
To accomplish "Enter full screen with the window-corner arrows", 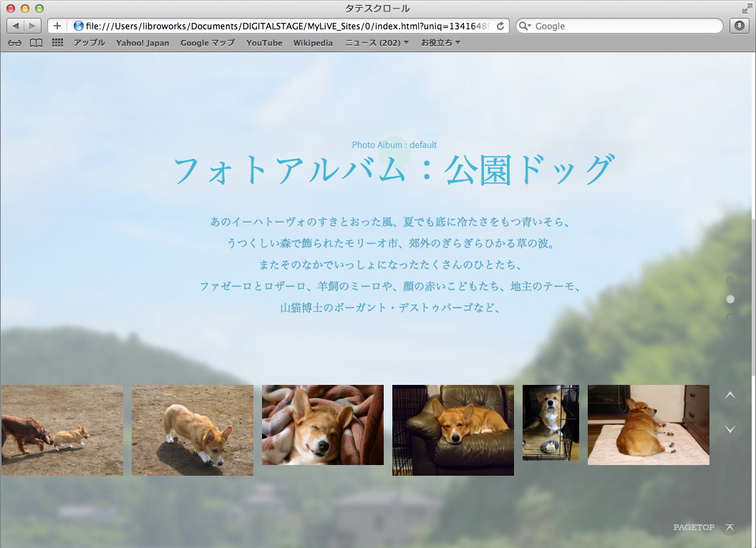I will (747, 8).
